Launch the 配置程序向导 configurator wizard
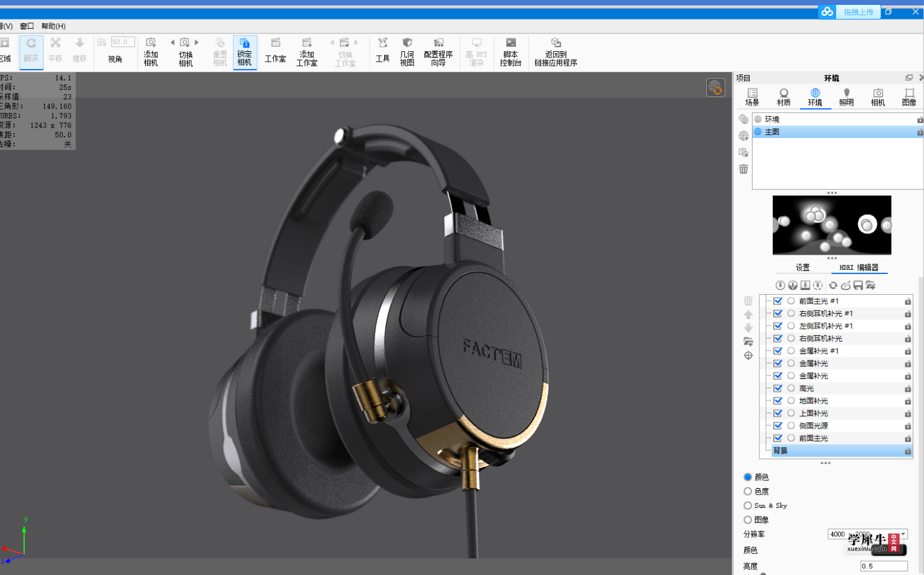924x575 pixels. [x=438, y=51]
